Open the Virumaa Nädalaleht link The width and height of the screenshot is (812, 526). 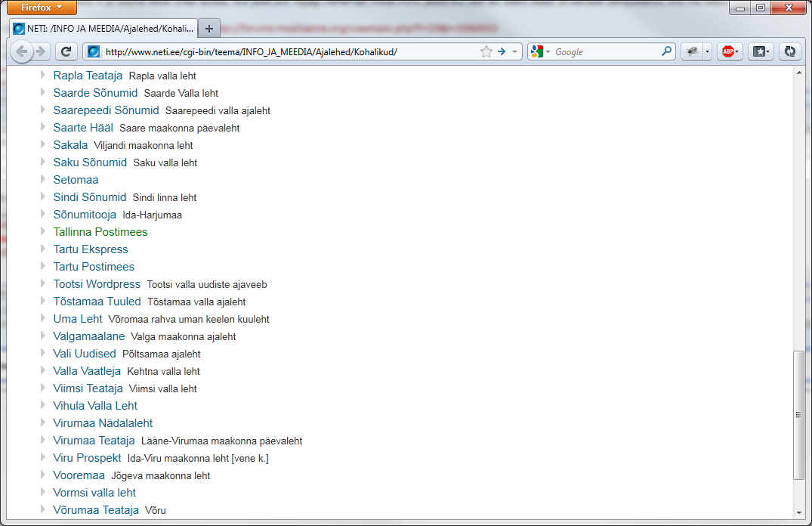(103, 423)
